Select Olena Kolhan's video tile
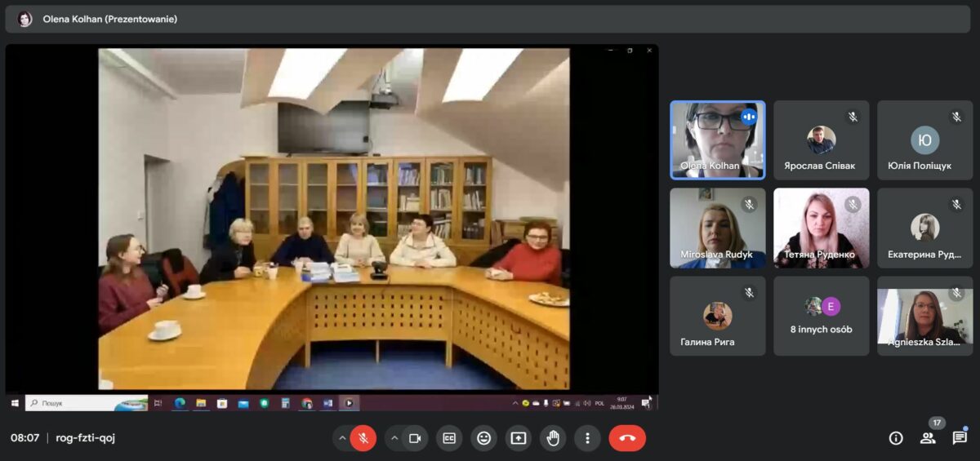Viewport: 980px width, 461px height. pos(718,140)
